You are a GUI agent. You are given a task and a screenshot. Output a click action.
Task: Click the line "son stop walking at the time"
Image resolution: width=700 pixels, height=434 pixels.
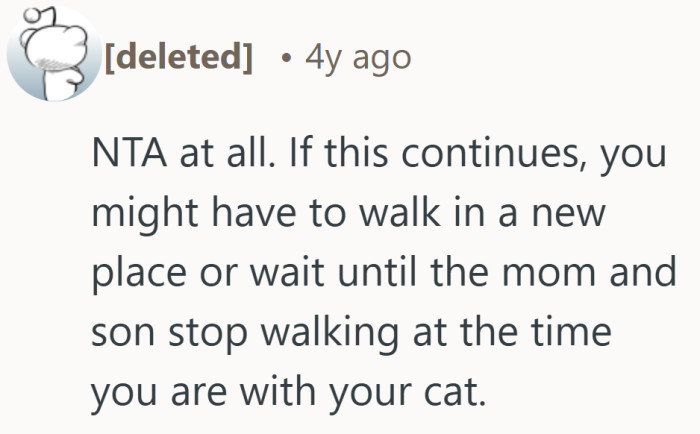(x=350, y=332)
